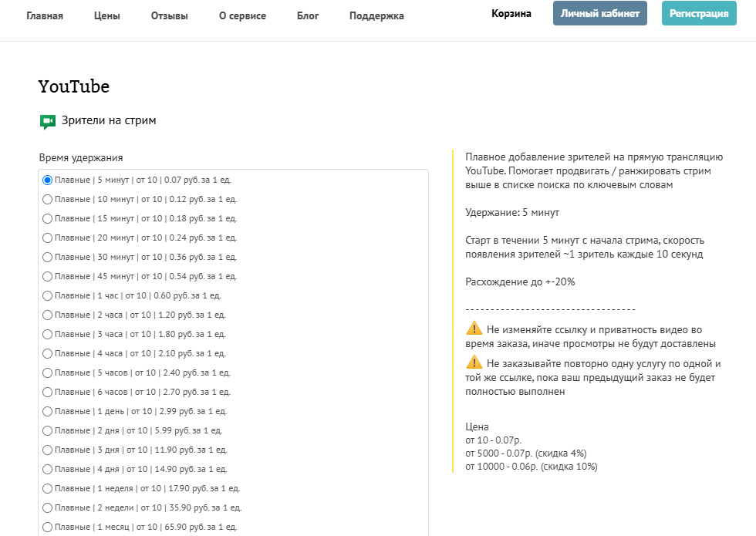756x536 pixels.
Task: Click the от 10000 скидка 10% price line
Action: tap(532, 467)
